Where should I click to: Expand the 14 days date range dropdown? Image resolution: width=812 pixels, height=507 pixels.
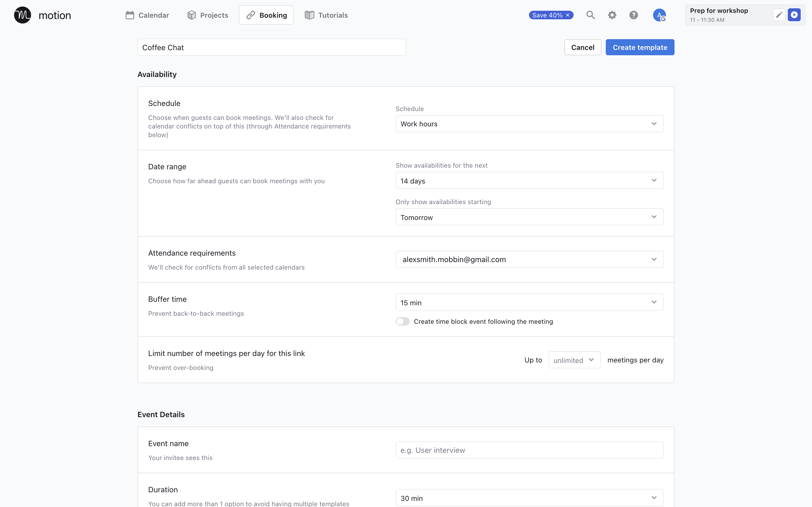point(529,181)
